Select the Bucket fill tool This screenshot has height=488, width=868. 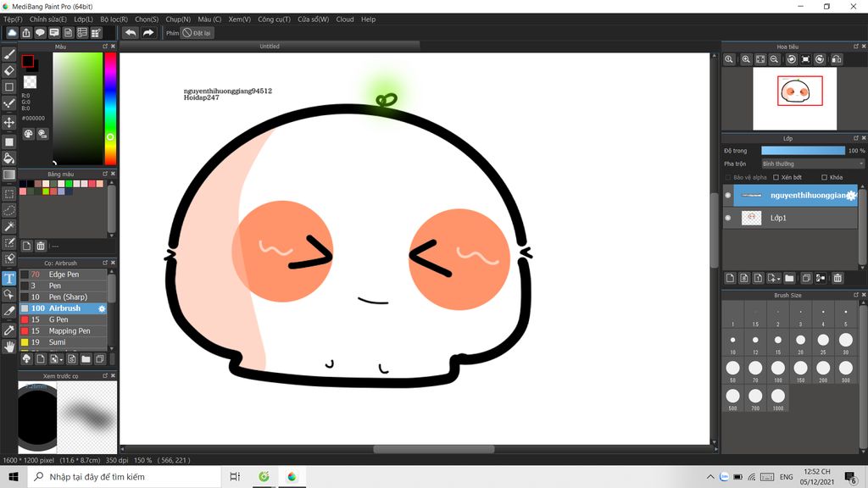(8, 158)
